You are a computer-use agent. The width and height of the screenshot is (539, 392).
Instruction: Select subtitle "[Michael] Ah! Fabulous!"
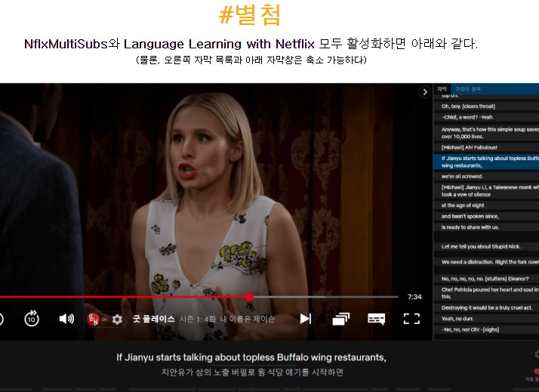point(486,147)
